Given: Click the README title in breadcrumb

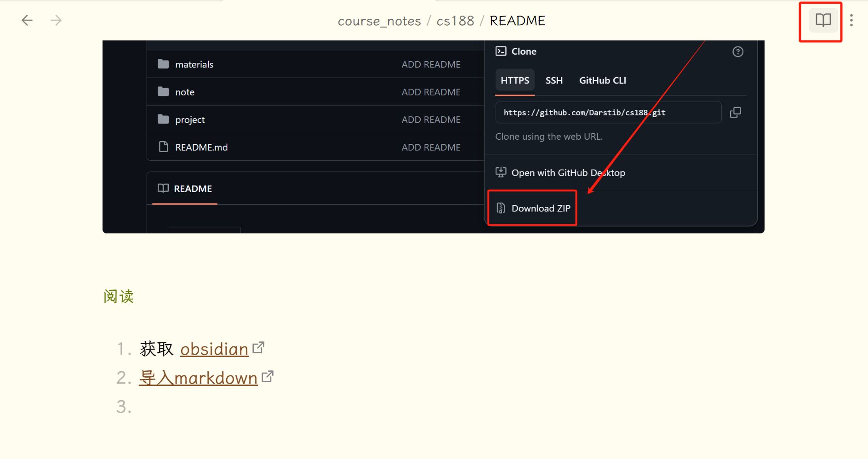Looking at the screenshot, I should 517,21.
